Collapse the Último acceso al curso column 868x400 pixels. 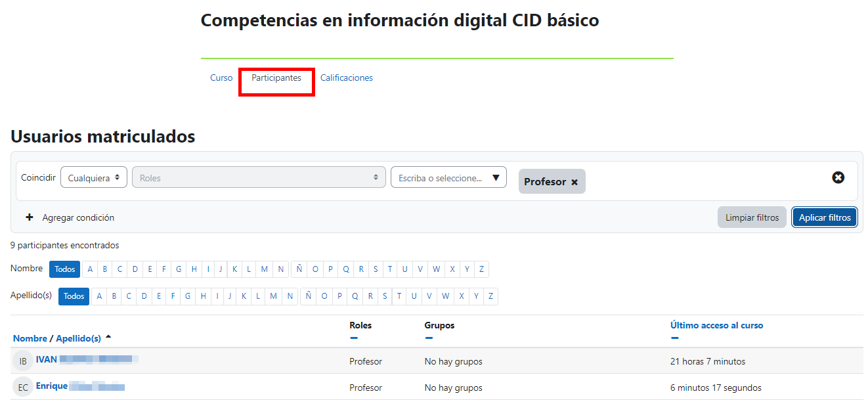674,338
